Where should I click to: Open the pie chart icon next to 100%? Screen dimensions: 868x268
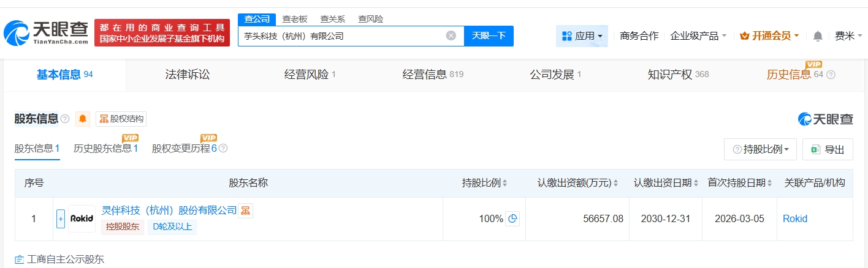click(x=512, y=218)
